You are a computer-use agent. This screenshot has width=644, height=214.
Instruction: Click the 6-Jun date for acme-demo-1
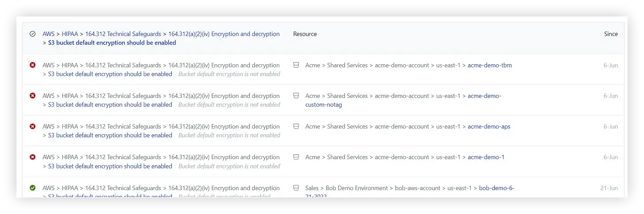pos(611,157)
